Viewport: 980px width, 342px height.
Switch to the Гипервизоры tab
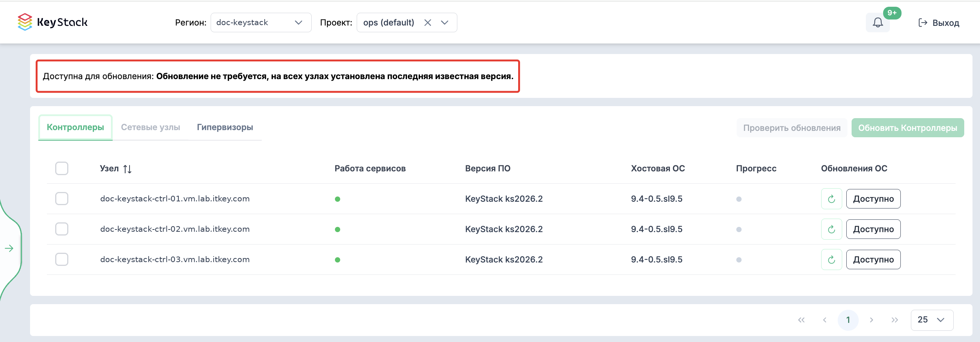pos(225,127)
